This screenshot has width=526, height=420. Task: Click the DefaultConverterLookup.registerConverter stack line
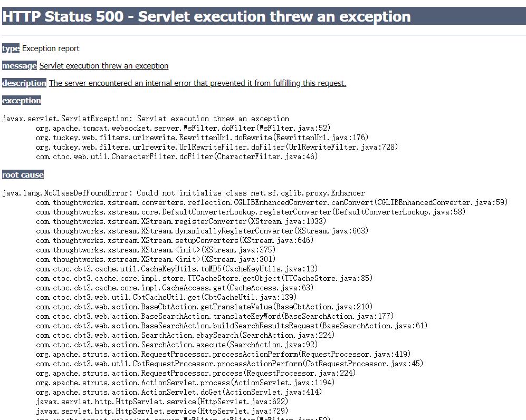(x=251, y=212)
